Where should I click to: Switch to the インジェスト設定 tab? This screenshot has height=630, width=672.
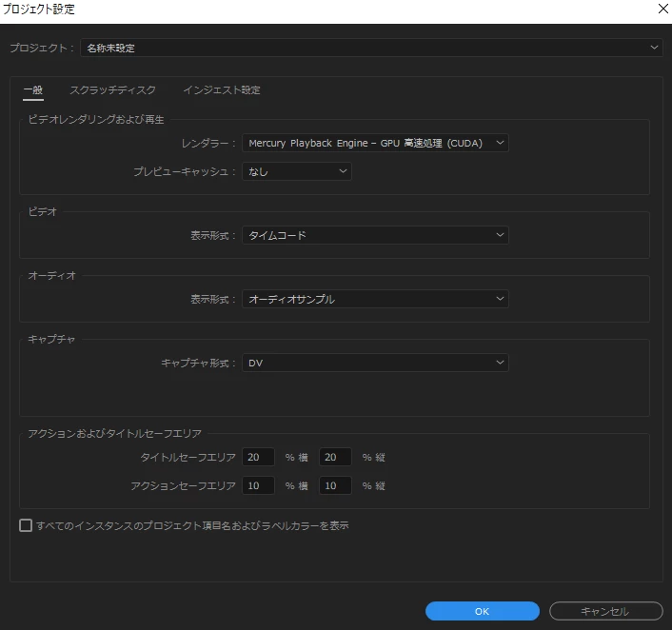222,90
